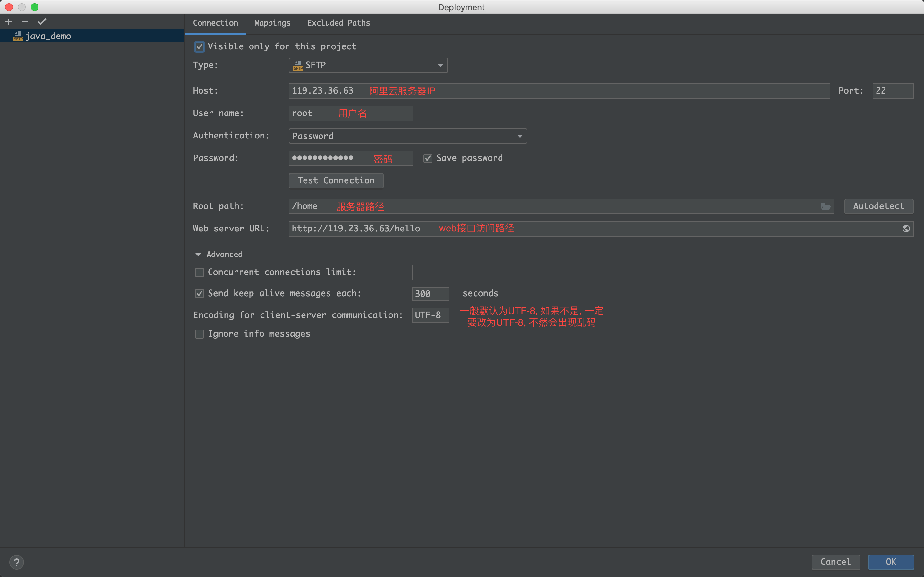
Task: Click the help icon in the bottom left corner
Action: tap(17, 562)
